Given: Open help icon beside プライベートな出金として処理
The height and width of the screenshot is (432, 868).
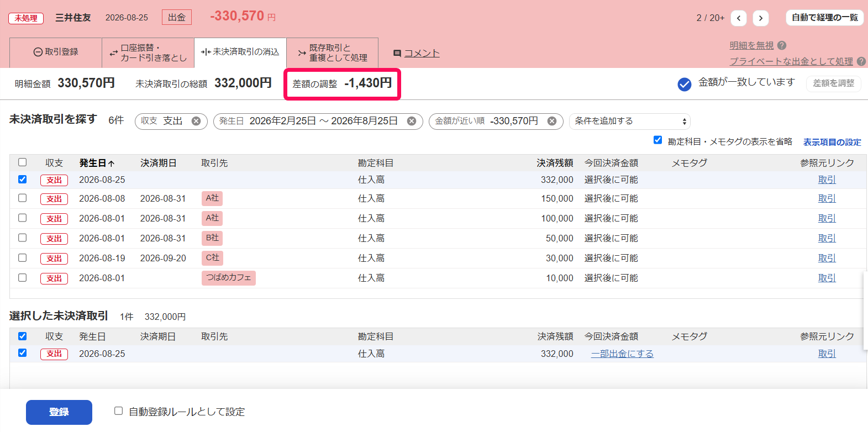Looking at the screenshot, I should (861, 61).
